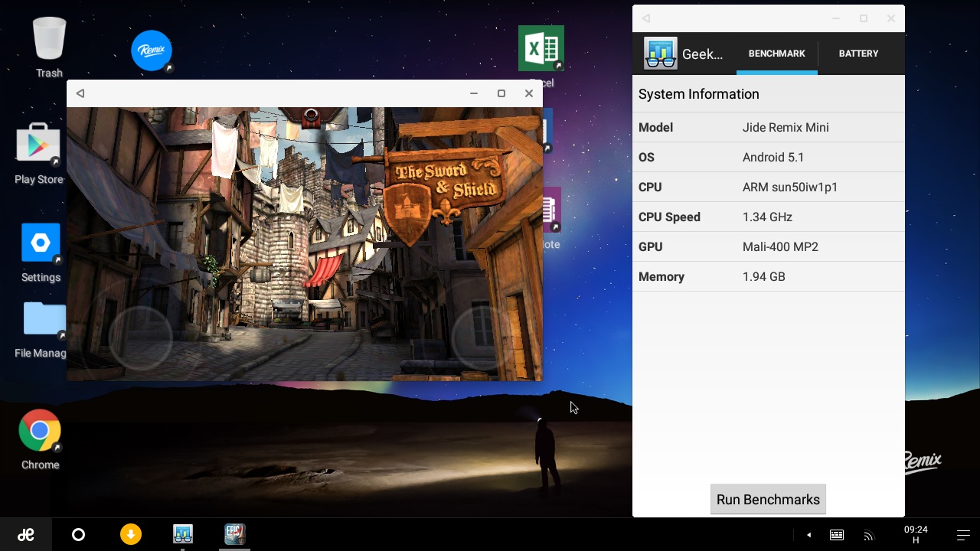Open the Excel desktop shortcut
Image resolution: width=980 pixels, height=551 pixels.
(x=541, y=50)
